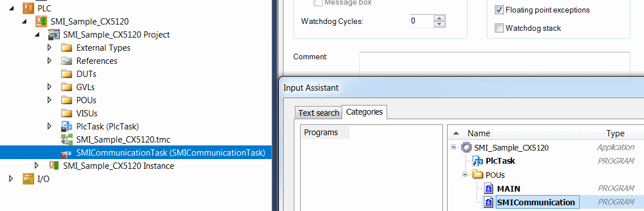Open the PlcTask (PlcTask) task icon
The image size is (644, 211).
[x=67, y=126]
